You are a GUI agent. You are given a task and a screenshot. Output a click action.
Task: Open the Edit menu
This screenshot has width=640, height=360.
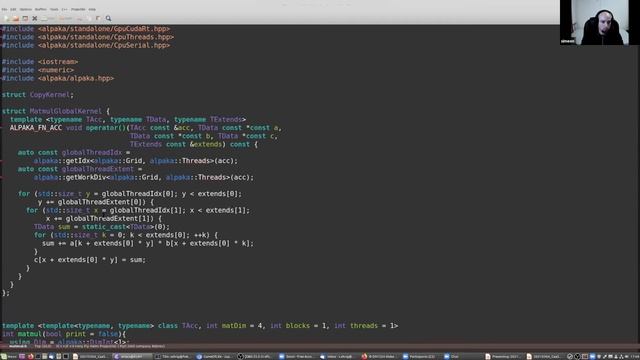tap(13, 9)
